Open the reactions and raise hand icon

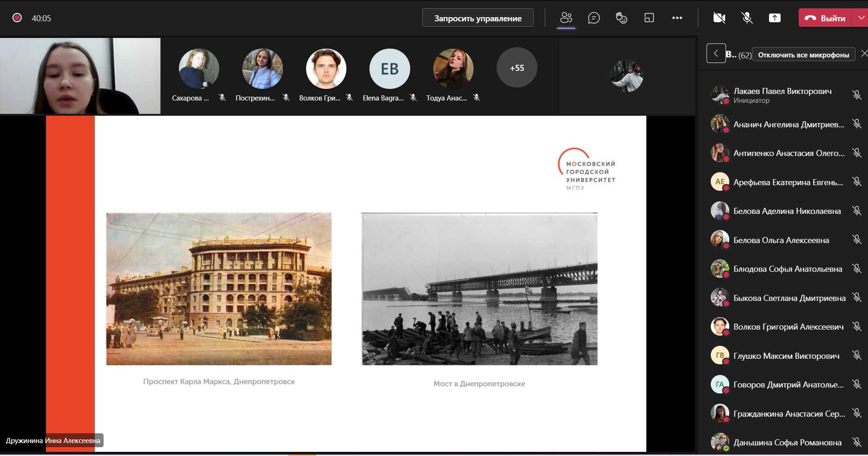pyautogui.click(x=622, y=18)
